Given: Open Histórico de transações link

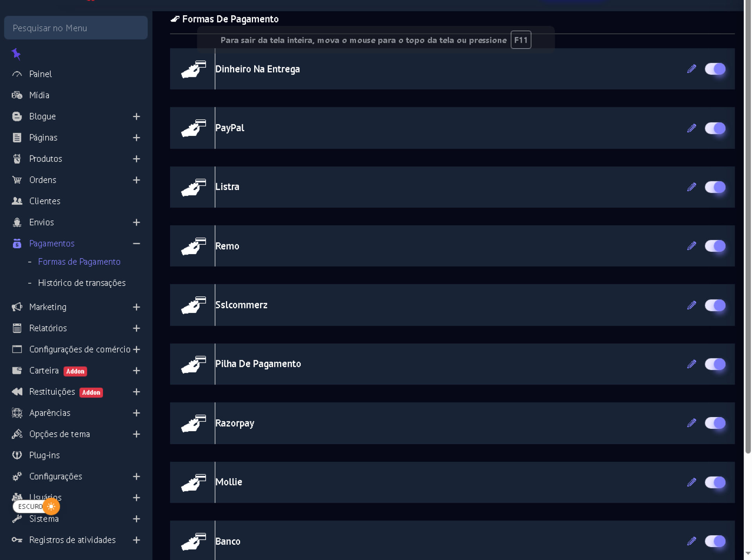Looking at the screenshot, I should coord(81,283).
